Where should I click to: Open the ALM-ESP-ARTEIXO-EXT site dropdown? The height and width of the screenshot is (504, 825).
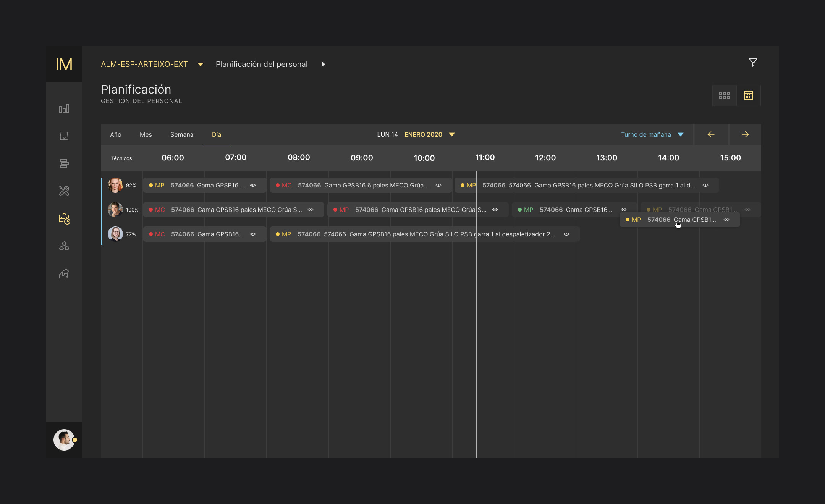click(201, 65)
